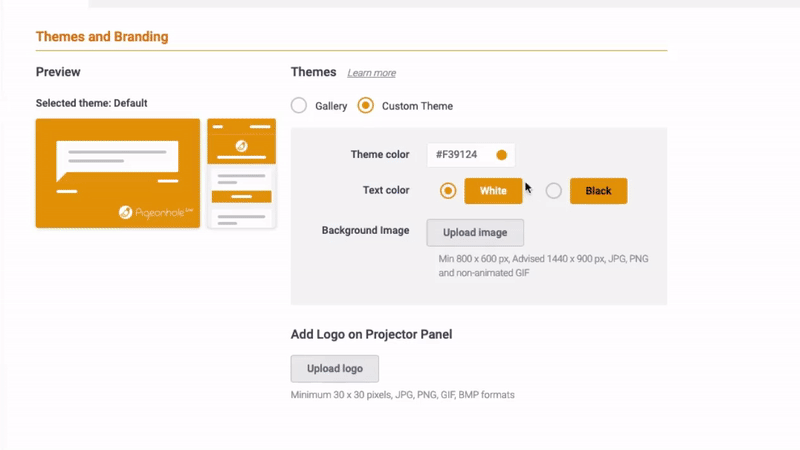Click the White text color button
Viewport: 800px width, 450px height.
point(493,191)
